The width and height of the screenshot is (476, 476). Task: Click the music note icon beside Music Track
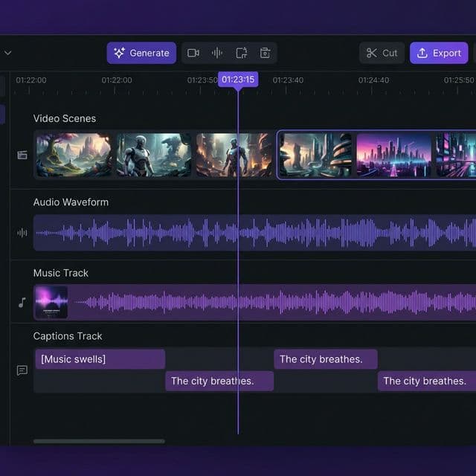22,303
